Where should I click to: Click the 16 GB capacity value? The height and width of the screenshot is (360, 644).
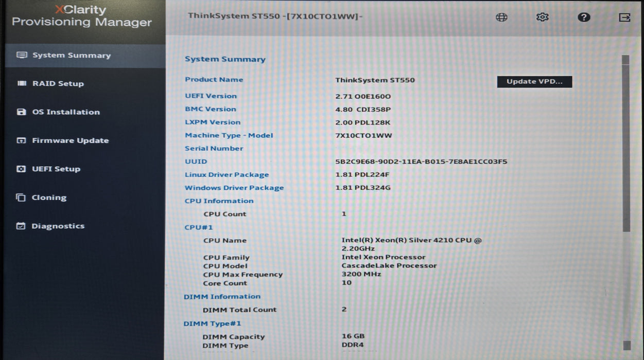pos(353,336)
